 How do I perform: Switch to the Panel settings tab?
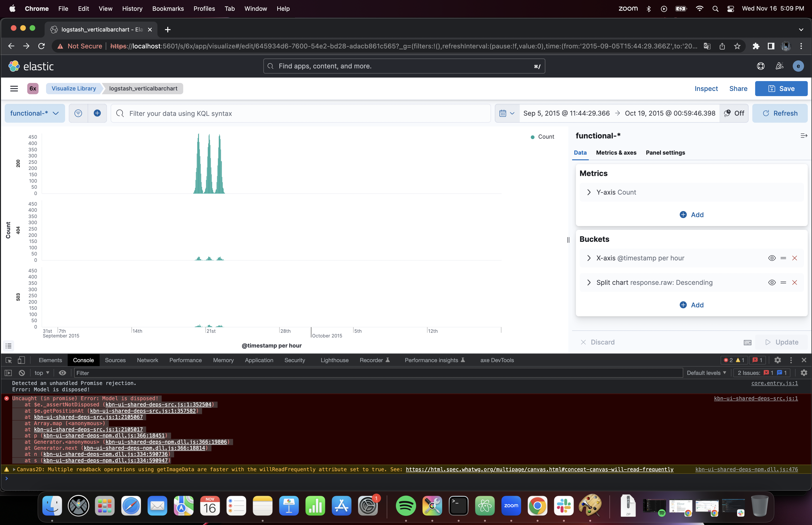(665, 153)
